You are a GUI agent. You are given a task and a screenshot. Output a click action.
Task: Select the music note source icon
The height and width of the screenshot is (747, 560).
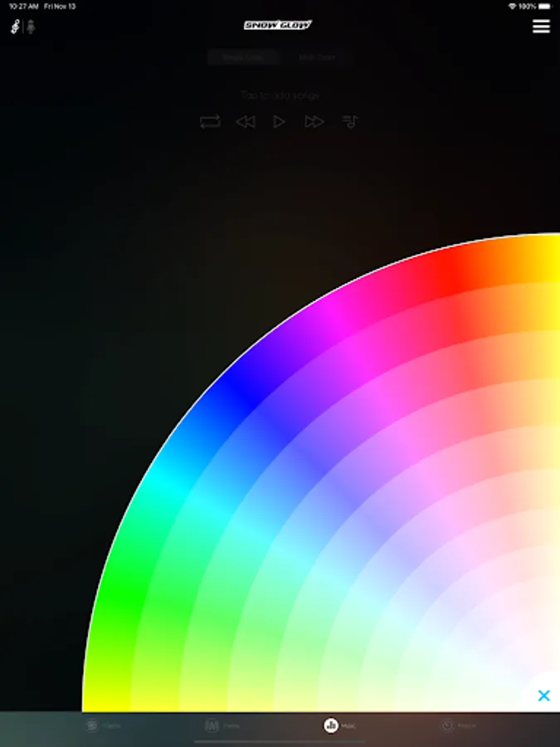[15, 27]
